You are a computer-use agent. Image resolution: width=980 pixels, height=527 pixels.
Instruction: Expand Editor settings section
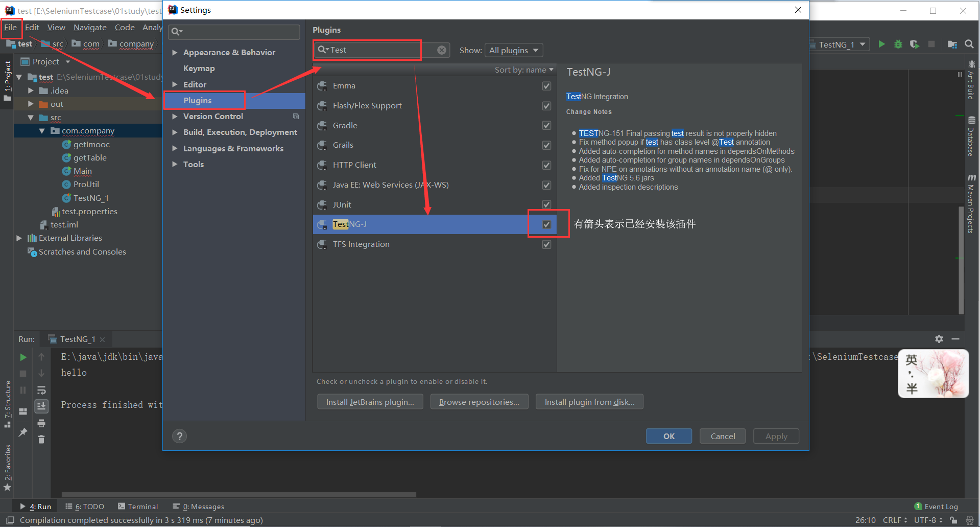point(175,84)
